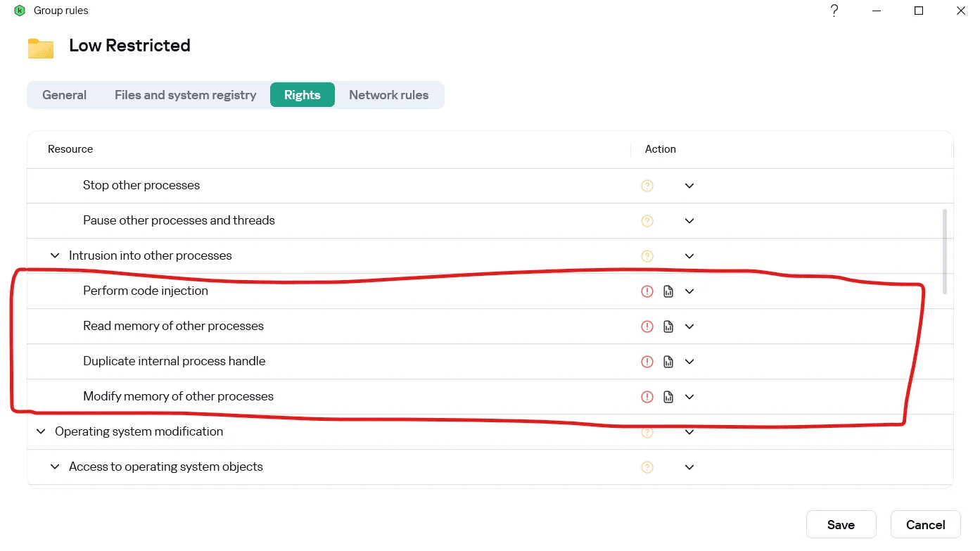Click the Kaspersky logo in the title bar
This screenshot has height=551, width=980.
(x=20, y=11)
